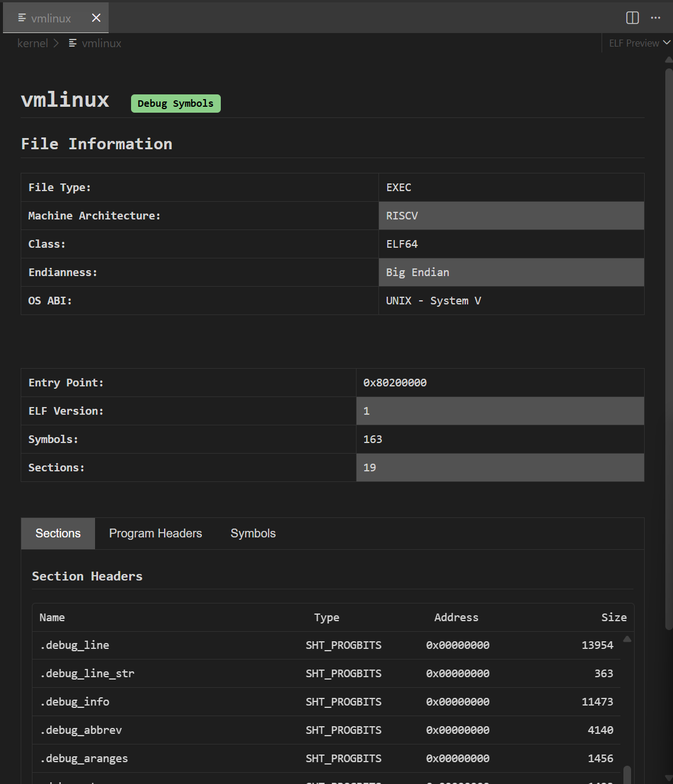The width and height of the screenshot is (673, 784).
Task: Click the sections count 19
Action: [x=370, y=468]
